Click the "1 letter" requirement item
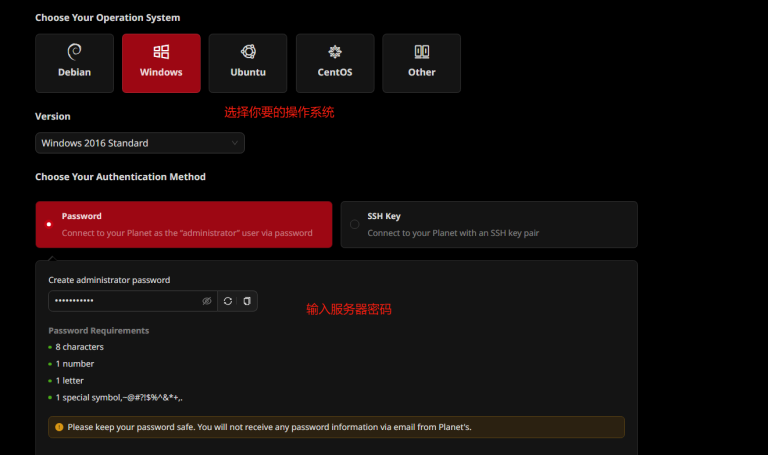This screenshot has height=455, width=768. (x=72, y=381)
